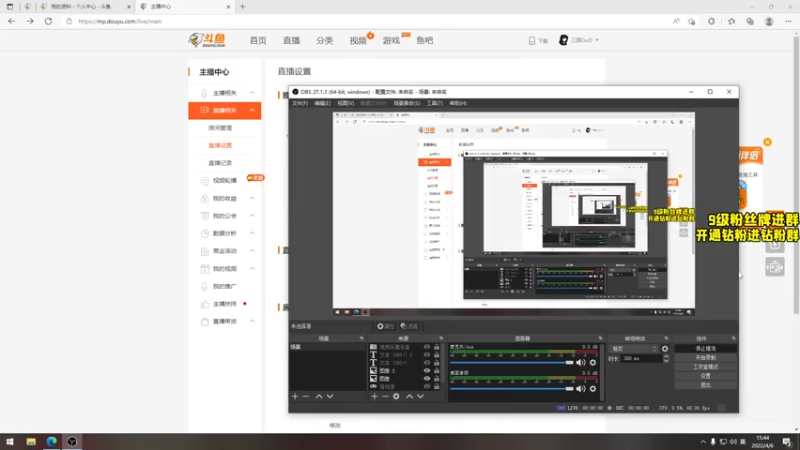Screen dimensions: 800x450
Task: Open 桌面音频 audio settings gear
Action: (x=593, y=389)
